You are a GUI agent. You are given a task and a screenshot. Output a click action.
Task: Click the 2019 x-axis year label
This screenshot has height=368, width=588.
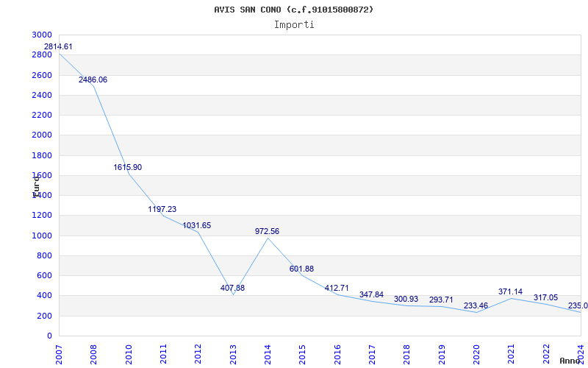pos(442,354)
